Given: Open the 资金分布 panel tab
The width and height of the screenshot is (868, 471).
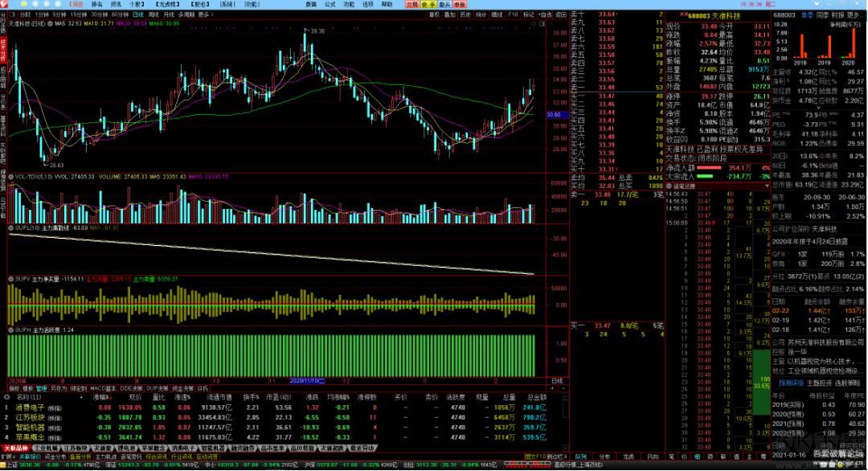Looking at the screenshot, I should pos(55,457).
